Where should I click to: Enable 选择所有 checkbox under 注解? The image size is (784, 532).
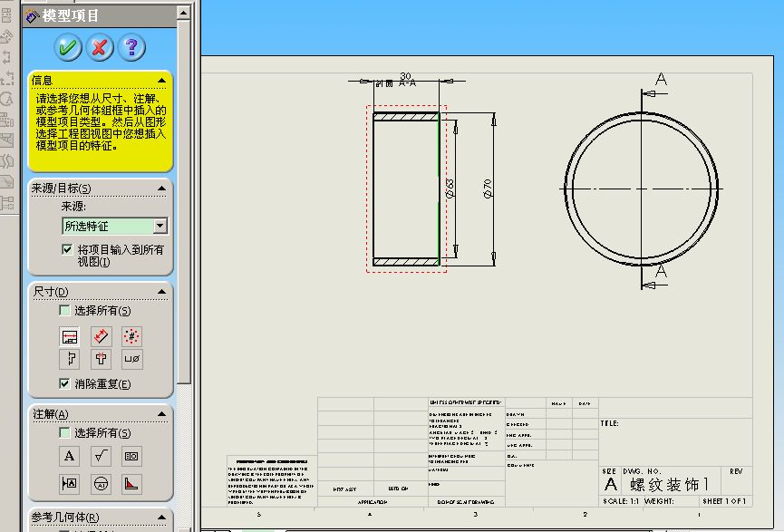64,432
